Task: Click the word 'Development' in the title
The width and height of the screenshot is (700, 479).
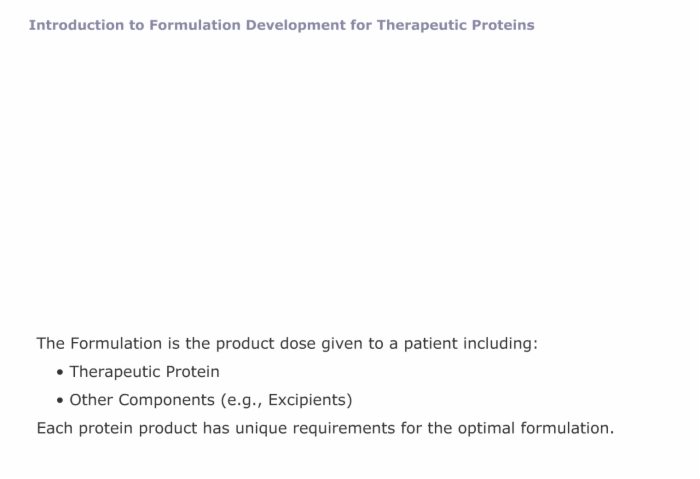Action: [296, 25]
